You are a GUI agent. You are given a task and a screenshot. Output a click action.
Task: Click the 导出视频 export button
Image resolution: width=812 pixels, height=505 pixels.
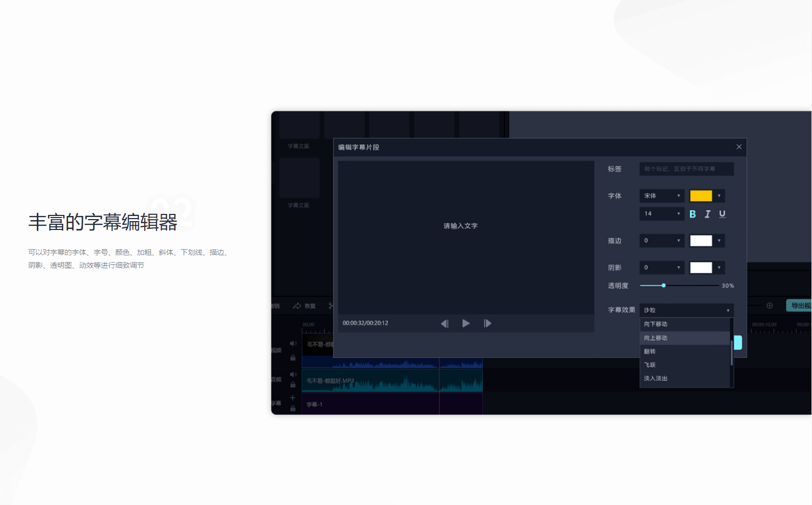click(799, 306)
